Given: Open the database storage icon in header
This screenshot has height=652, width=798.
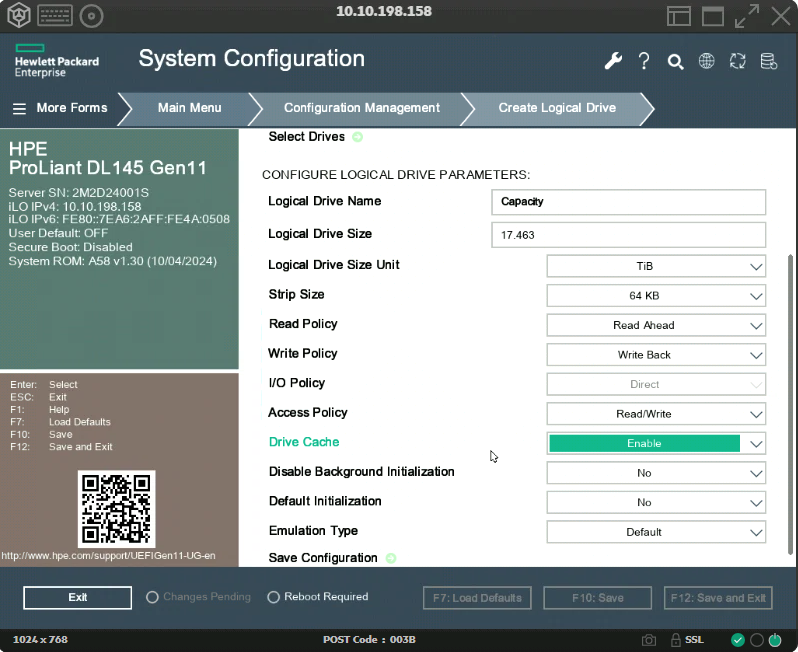Looking at the screenshot, I should point(768,61).
